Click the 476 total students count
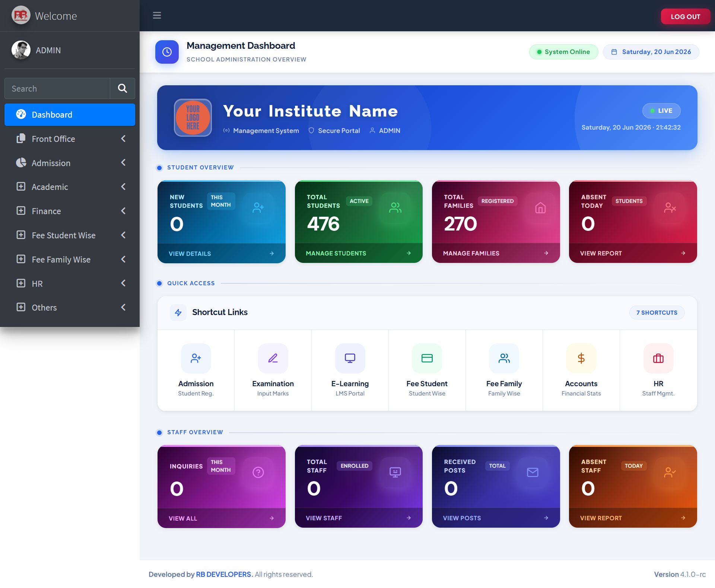The width and height of the screenshot is (715, 588). pyautogui.click(x=323, y=224)
